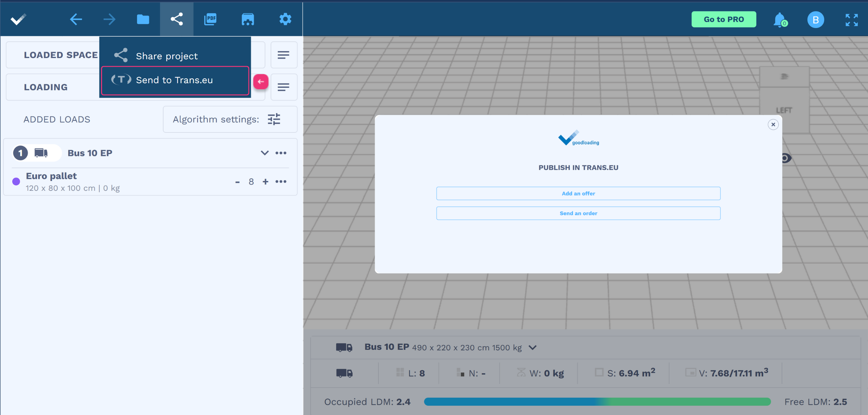Click the vehicle front view icon
This screenshot has width=868, height=415.
[x=248, y=19]
